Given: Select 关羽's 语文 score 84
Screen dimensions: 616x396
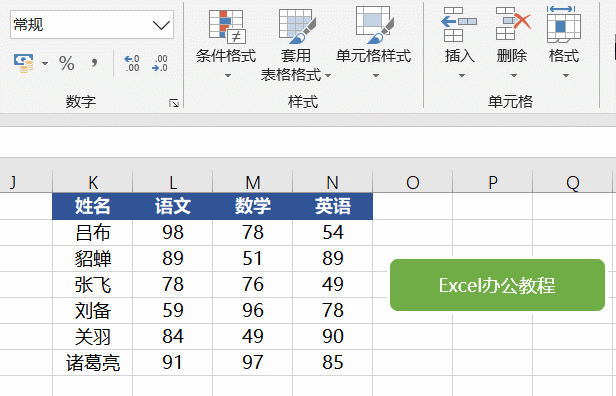Looking at the screenshot, I should tap(173, 336).
